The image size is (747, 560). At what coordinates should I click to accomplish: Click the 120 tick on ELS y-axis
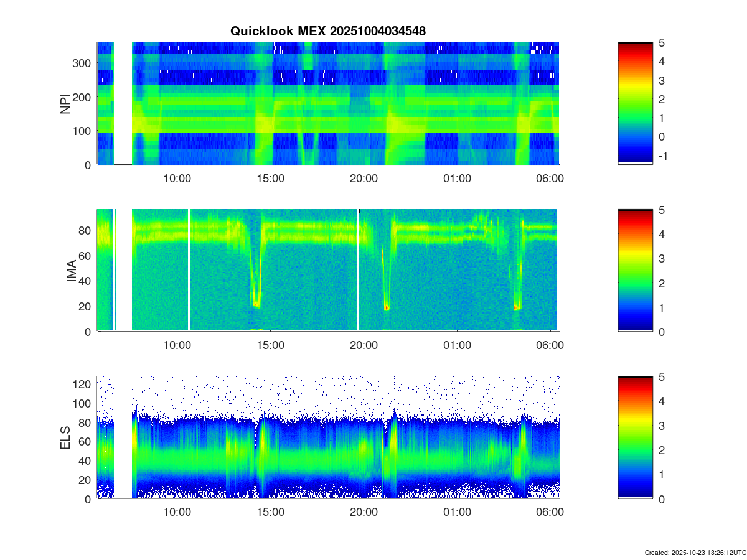point(85,385)
